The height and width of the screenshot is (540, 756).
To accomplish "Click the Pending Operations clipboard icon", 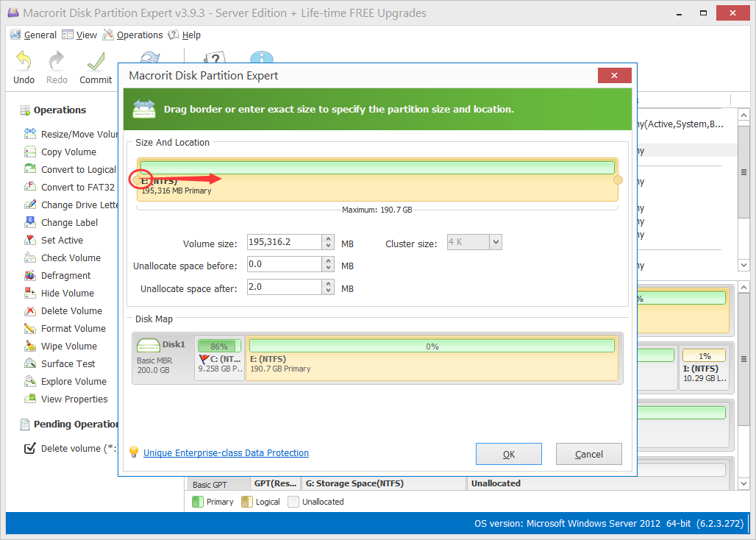I will pyautogui.click(x=24, y=424).
